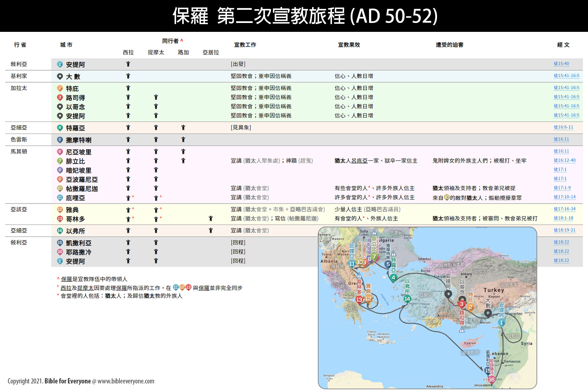Click the 提摩太 companion column header
This screenshot has width=588, height=392.
[156, 52]
